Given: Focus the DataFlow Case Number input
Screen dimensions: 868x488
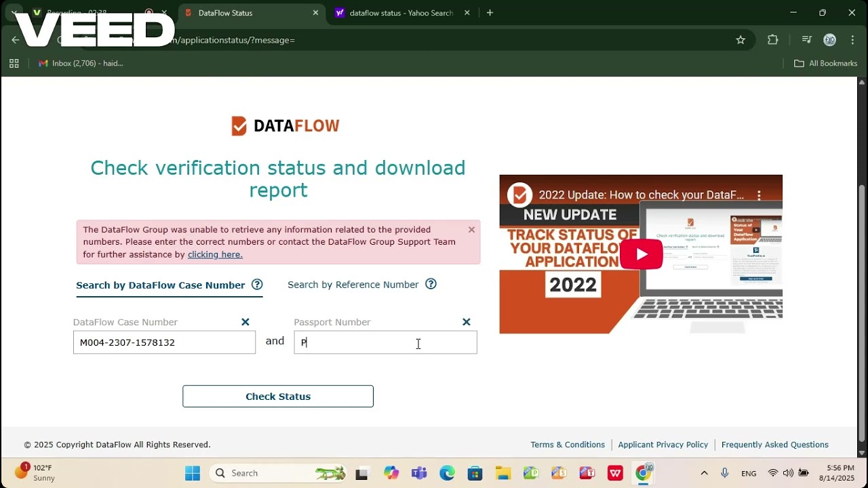Looking at the screenshot, I should [x=164, y=342].
